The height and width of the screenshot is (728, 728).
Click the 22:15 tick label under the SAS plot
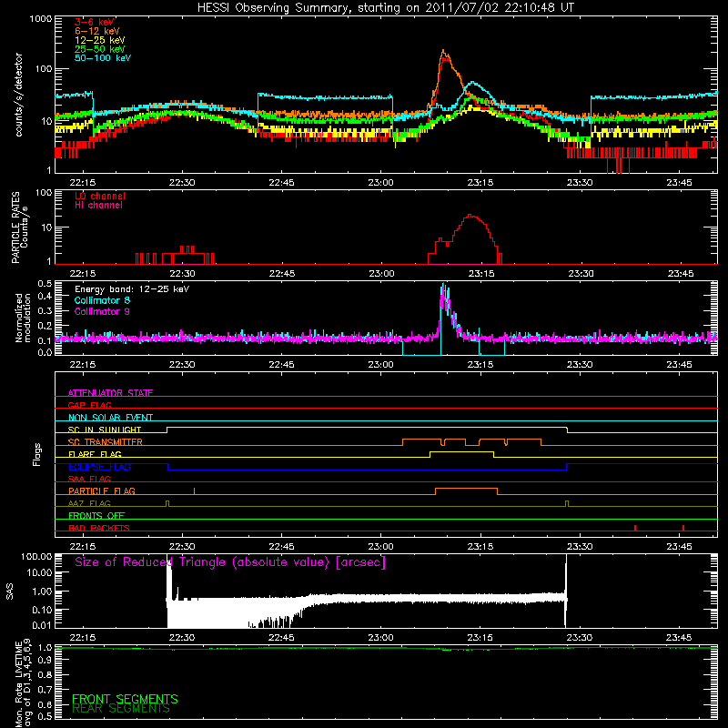[83, 638]
